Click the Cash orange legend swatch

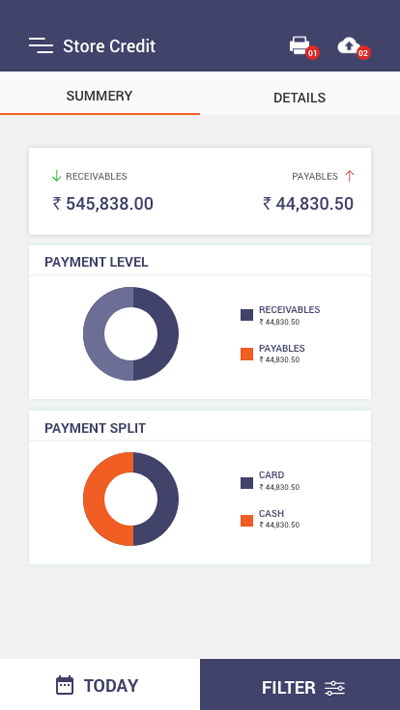247,520
